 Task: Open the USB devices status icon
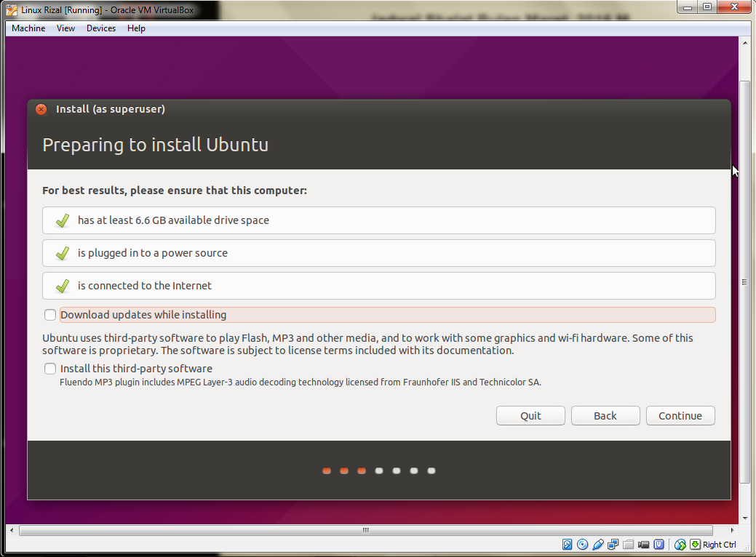598,545
